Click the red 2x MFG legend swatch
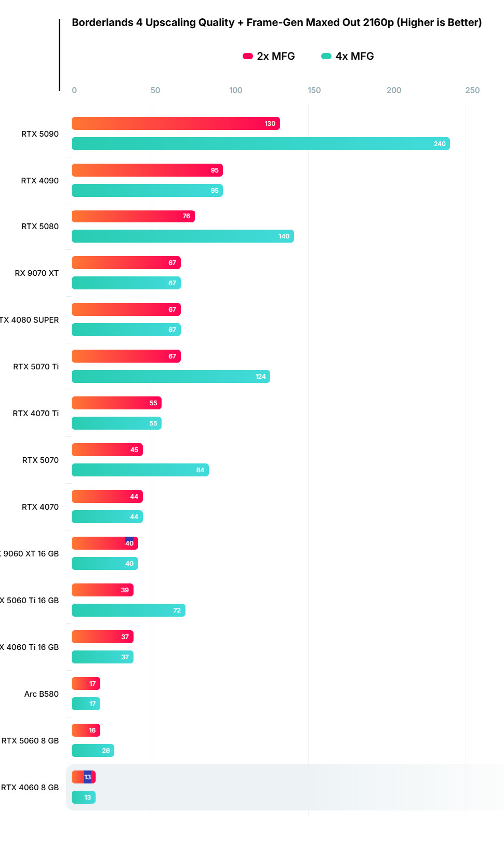504x851 pixels. 248,56
